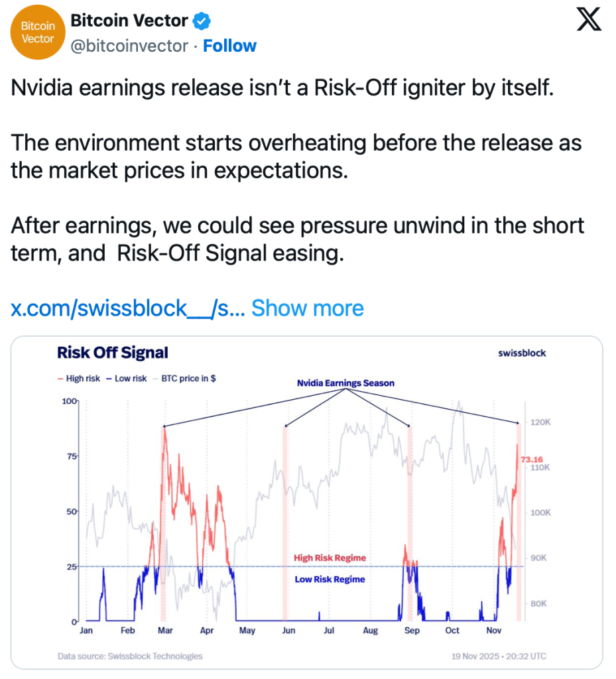Click the blue verified badge
The image size is (616, 679).
click(202, 21)
